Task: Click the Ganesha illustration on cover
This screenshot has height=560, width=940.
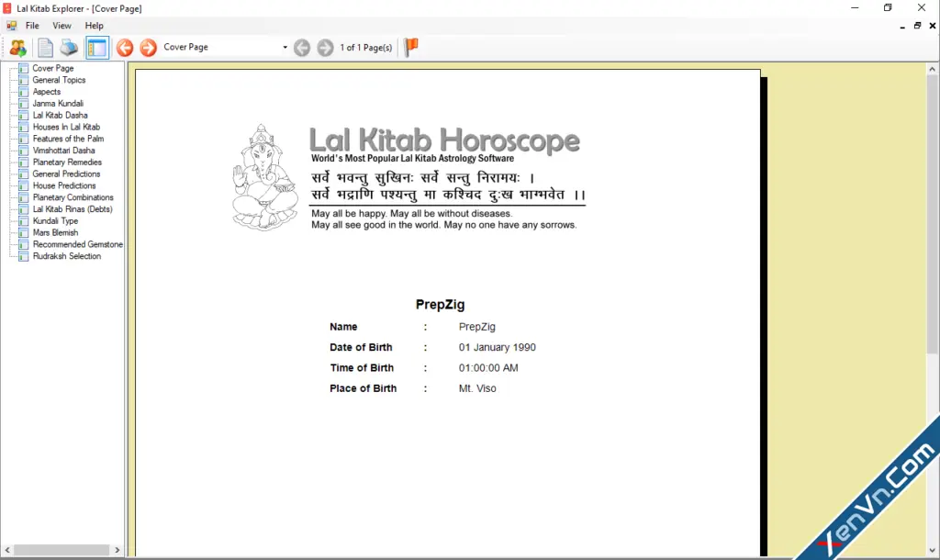Action: (264, 177)
